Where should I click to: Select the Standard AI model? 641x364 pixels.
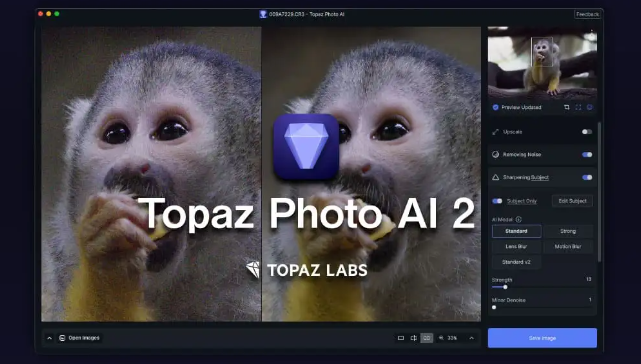(517, 231)
